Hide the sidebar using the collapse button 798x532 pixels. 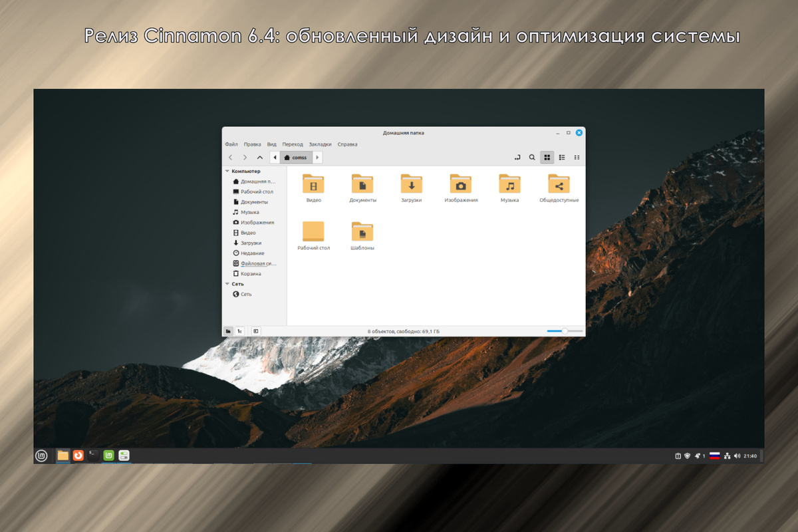[255, 331]
